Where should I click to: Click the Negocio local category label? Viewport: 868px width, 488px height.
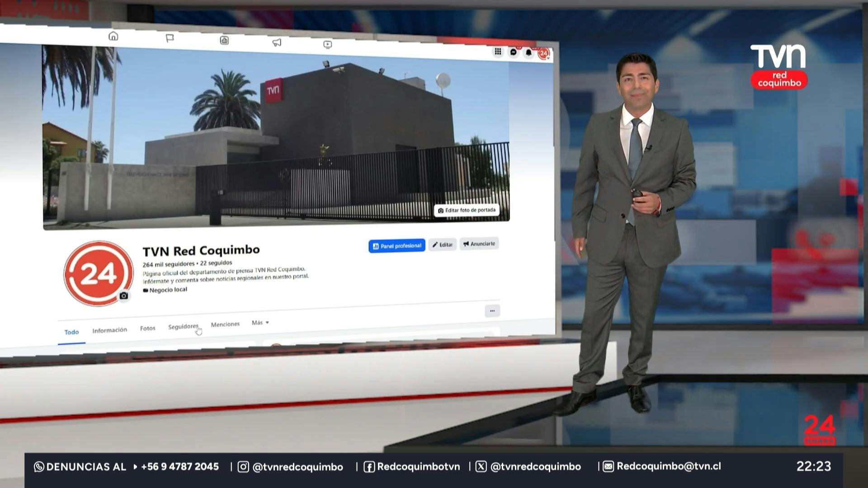165,290
